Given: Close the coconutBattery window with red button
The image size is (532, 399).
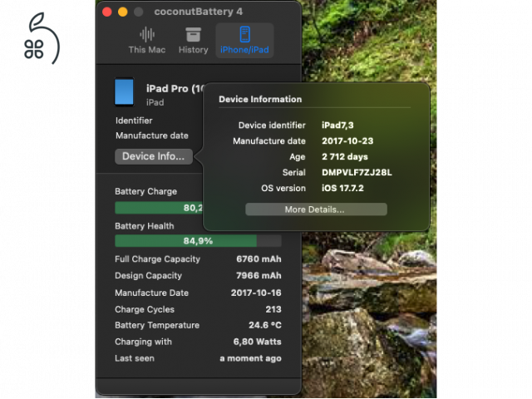Looking at the screenshot, I should click(107, 12).
